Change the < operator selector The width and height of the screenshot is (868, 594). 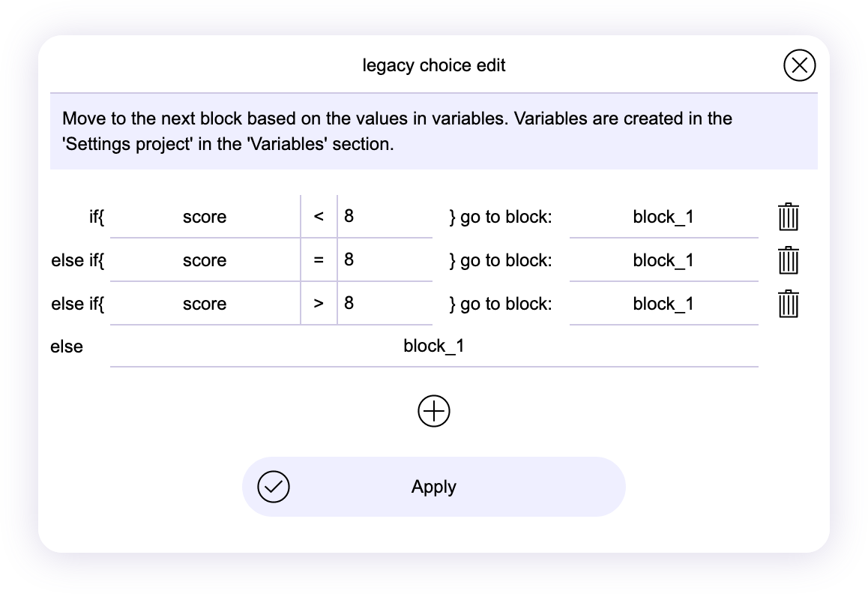[x=319, y=217]
